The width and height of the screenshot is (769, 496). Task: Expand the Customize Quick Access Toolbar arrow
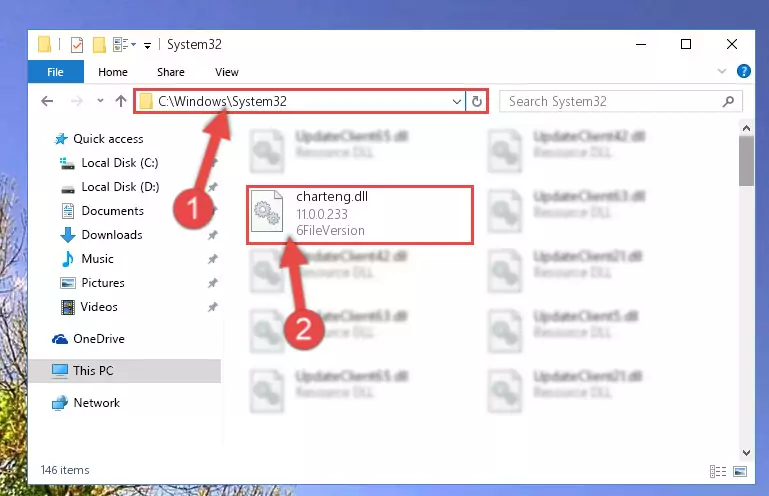point(147,46)
